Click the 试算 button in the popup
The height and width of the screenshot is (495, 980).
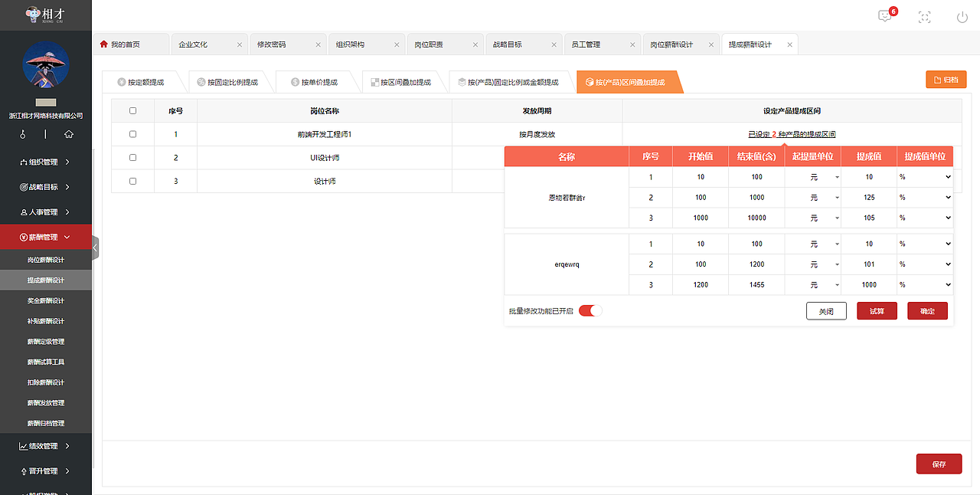[x=876, y=310]
